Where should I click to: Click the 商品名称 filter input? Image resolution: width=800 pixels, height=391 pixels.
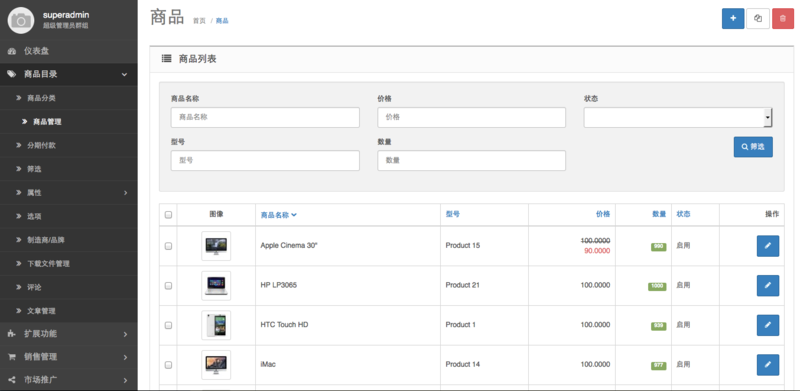265,117
